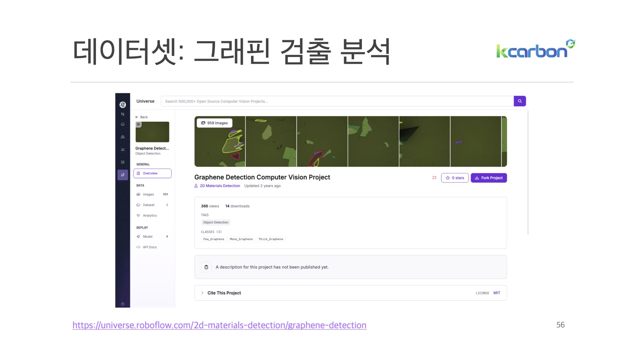Click the Universe label in the header
The height and width of the screenshot is (362, 644).
pos(145,101)
